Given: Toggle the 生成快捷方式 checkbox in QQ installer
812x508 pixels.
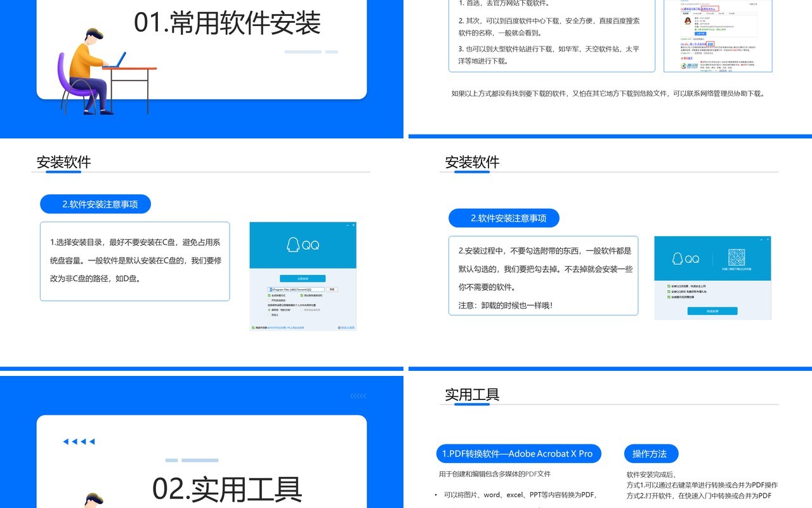Looking at the screenshot, I should click(269, 295).
